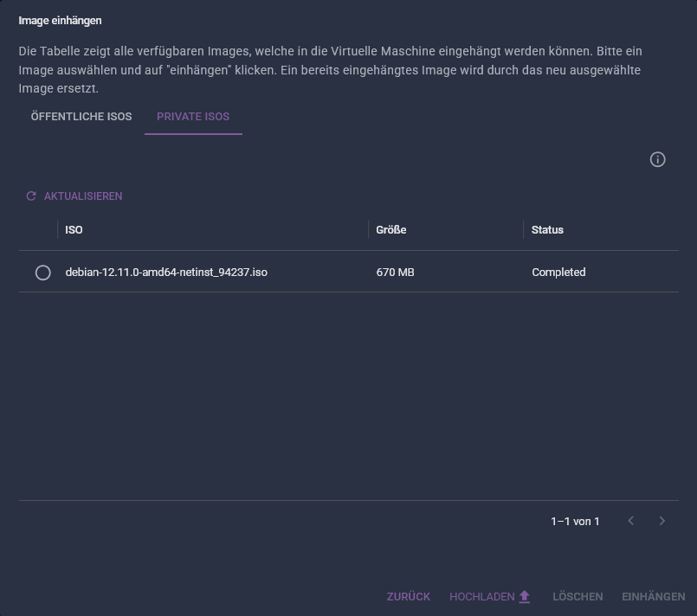Image resolution: width=697 pixels, height=616 pixels.
Task: Sort by the Status column header
Action: pyautogui.click(x=547, y=229)
